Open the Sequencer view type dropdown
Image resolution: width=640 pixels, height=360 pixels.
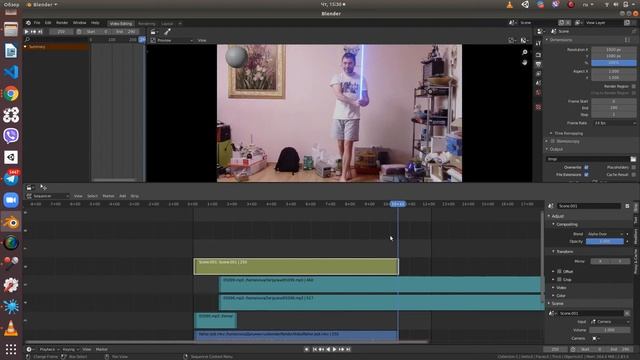pyautogui.click(x=48, y=196)
